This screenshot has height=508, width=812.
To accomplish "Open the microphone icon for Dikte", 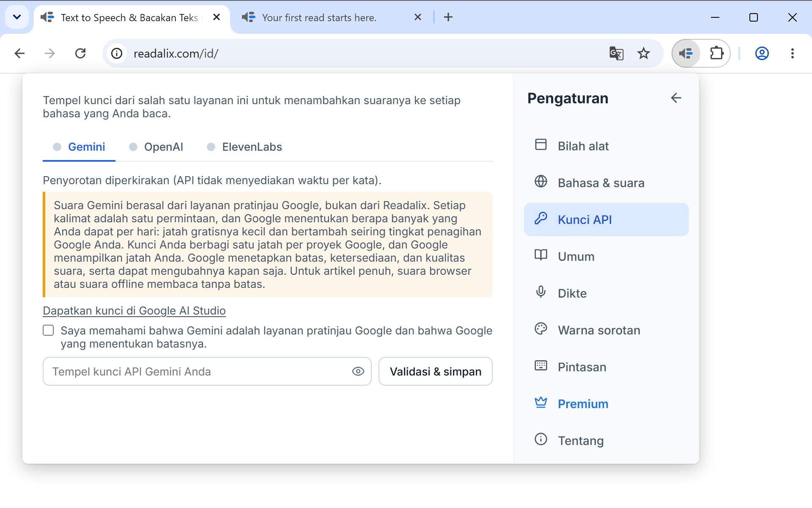I will 540,292.
